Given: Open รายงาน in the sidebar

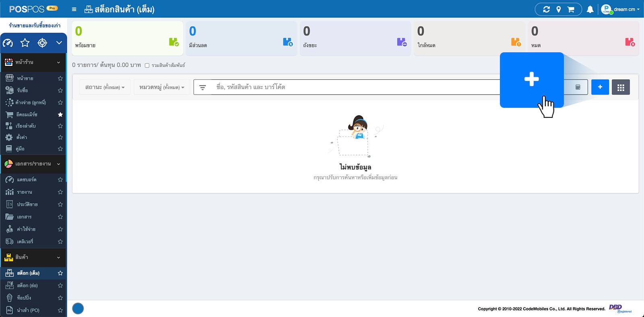Looking at the screenshot, I should 25,192.
